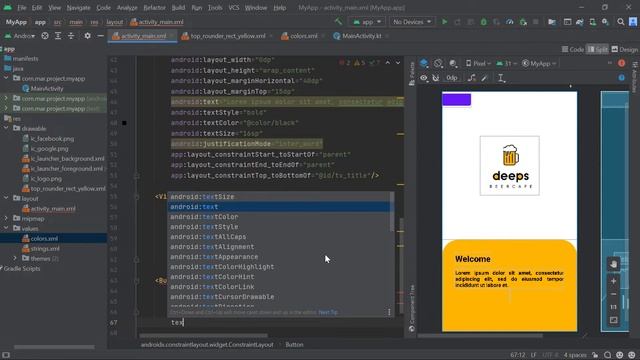Open the API level 31 dropdown
This screenshot has height=360, width=640.
point(507,64)
